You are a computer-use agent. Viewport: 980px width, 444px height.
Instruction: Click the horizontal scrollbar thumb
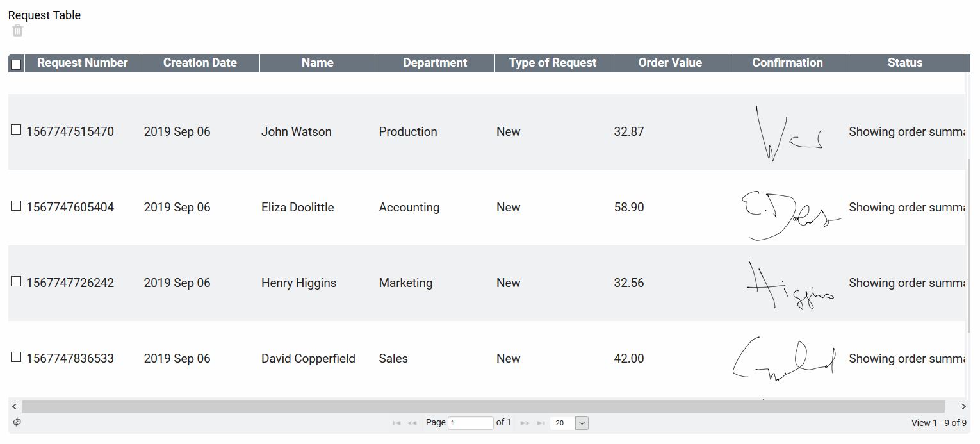pyautogui.click(x=483, y=406)
